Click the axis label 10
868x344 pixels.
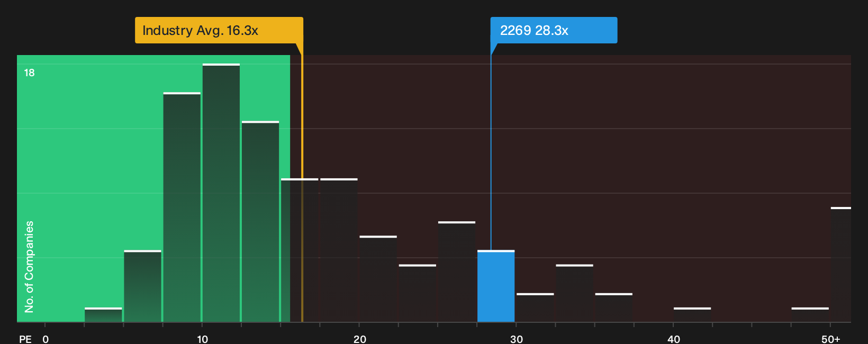click(x=203, y=339)
